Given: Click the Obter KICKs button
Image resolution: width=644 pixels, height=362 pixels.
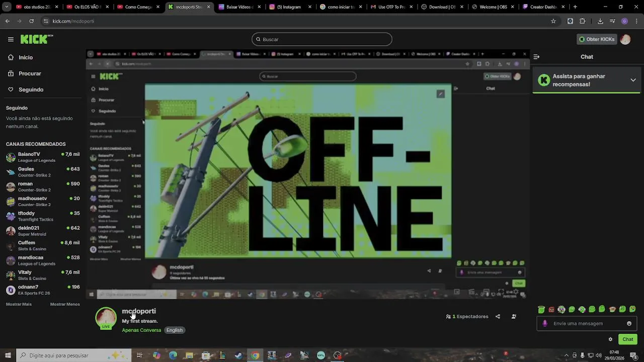Looking at the screenshot, I should pyautogui.click(x=597, y=39).
